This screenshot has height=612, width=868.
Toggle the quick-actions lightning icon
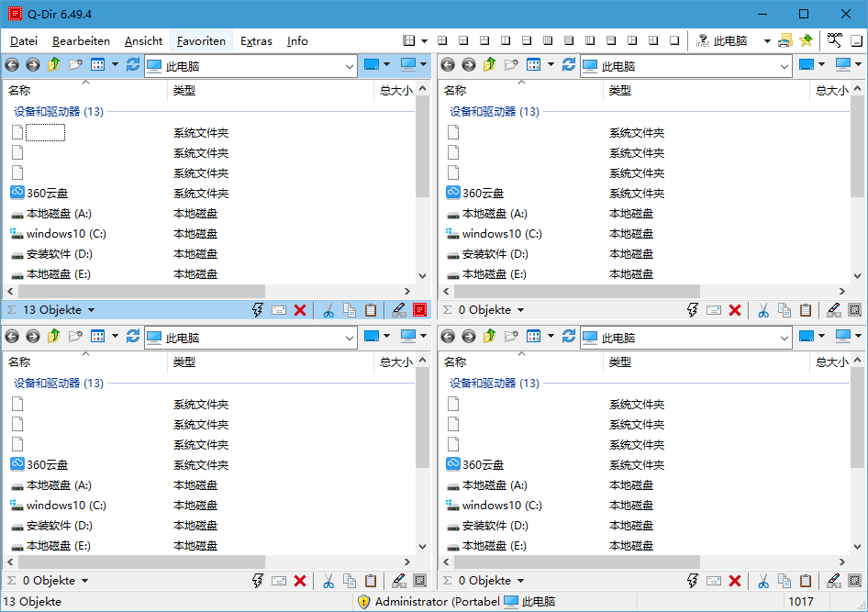coord(257,310)
